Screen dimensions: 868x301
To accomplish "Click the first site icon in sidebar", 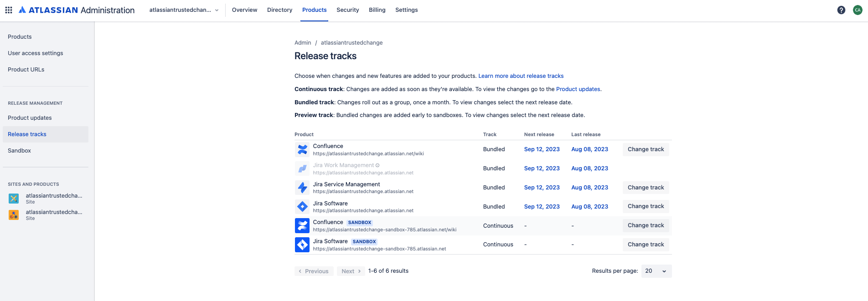I will (14, 199).
